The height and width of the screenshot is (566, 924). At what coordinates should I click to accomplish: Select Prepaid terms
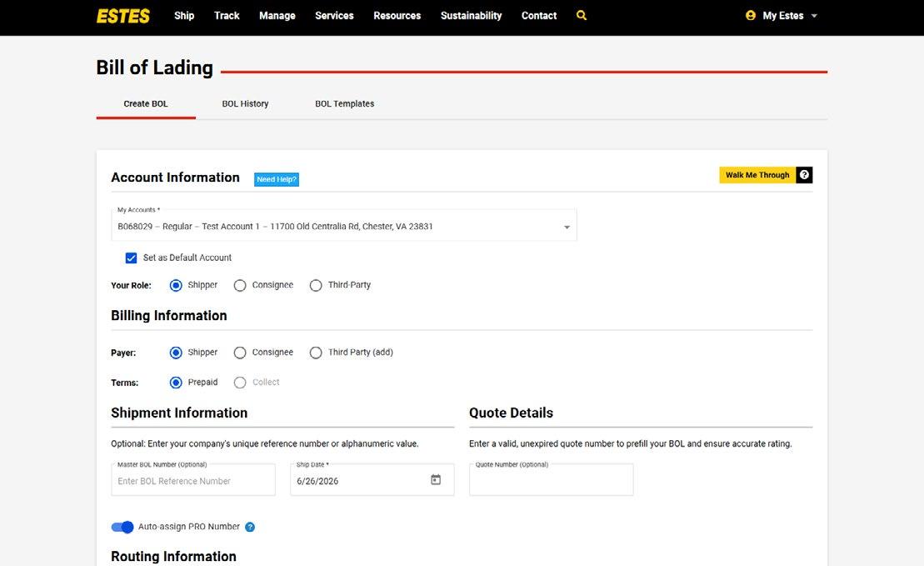coord(176,383)
